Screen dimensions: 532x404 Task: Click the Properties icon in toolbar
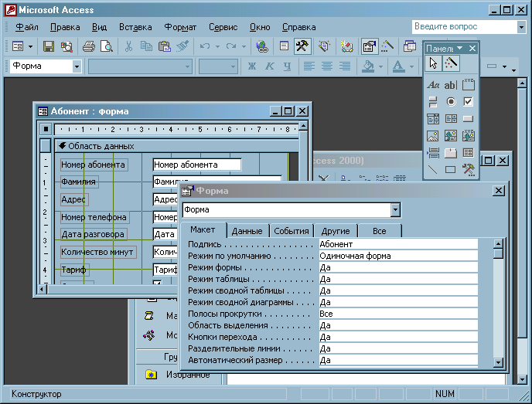[x=369, y=46]
